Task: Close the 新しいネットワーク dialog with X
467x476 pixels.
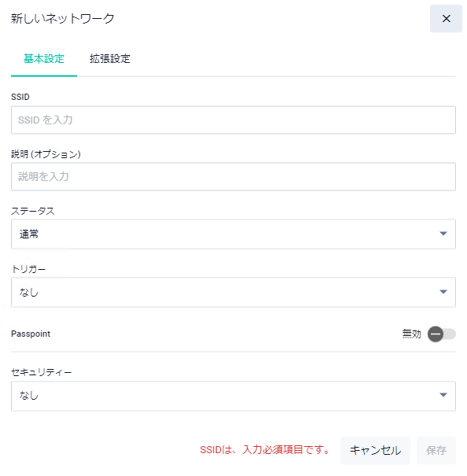Action: [x=446, y=19]
